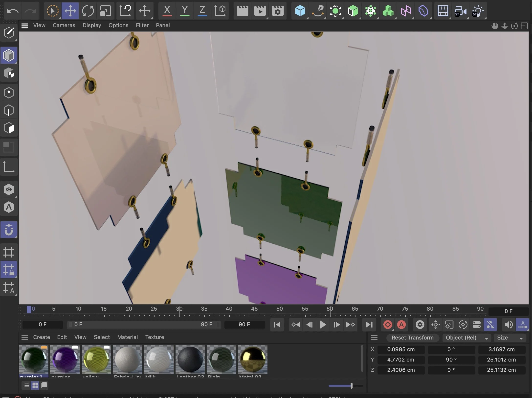Toggle Viewport Solo eye icon

click(x=9, y=189)
